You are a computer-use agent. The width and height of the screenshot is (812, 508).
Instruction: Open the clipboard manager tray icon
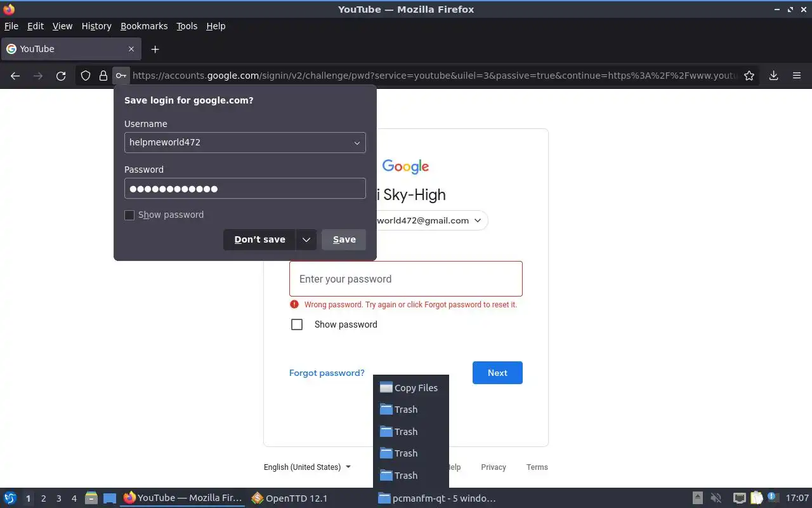pos(757,498)
